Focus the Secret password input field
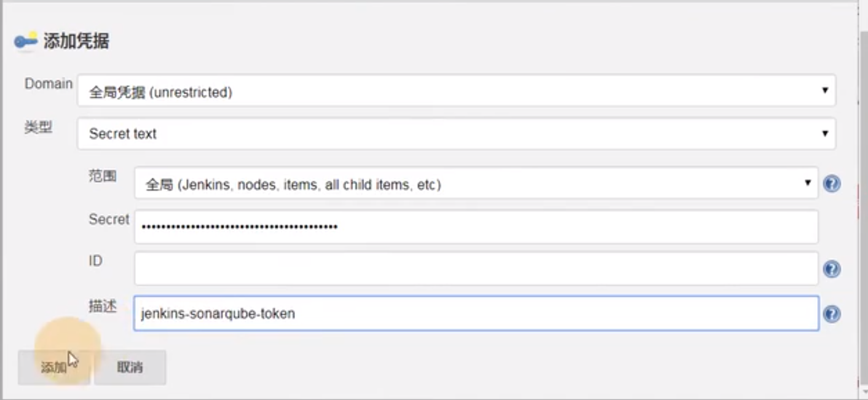This screenshot has width=868, height=400. [x=476, y=227]
